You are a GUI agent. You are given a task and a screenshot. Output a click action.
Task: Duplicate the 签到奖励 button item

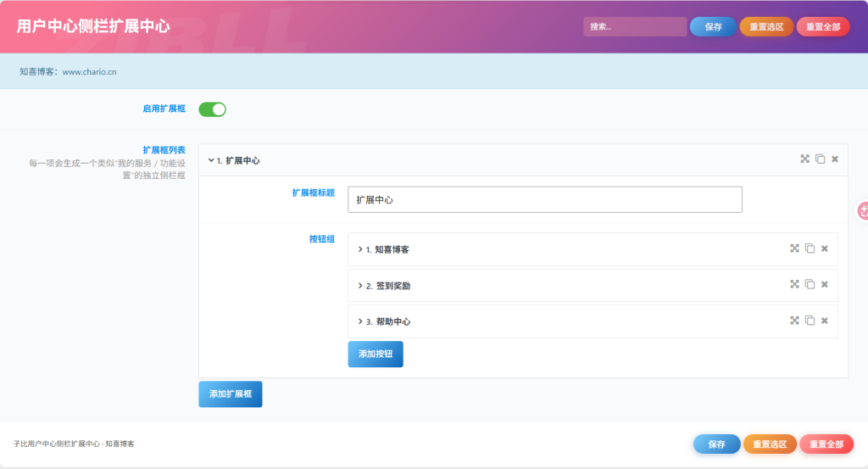810,284
